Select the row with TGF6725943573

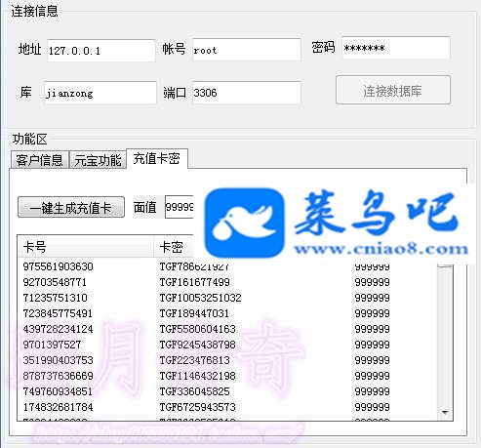[x=227, y=407]
